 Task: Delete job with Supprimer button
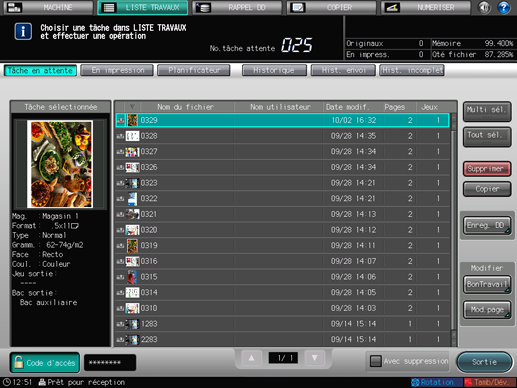coord(487,169)
